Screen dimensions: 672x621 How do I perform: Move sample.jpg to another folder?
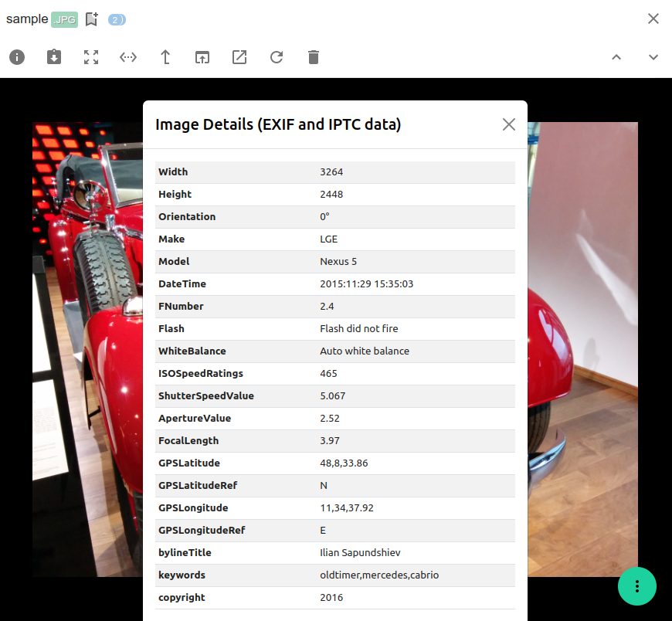pos(202,56)
